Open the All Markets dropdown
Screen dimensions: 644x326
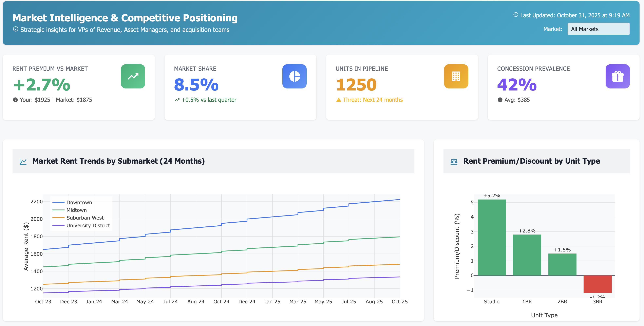599,29
